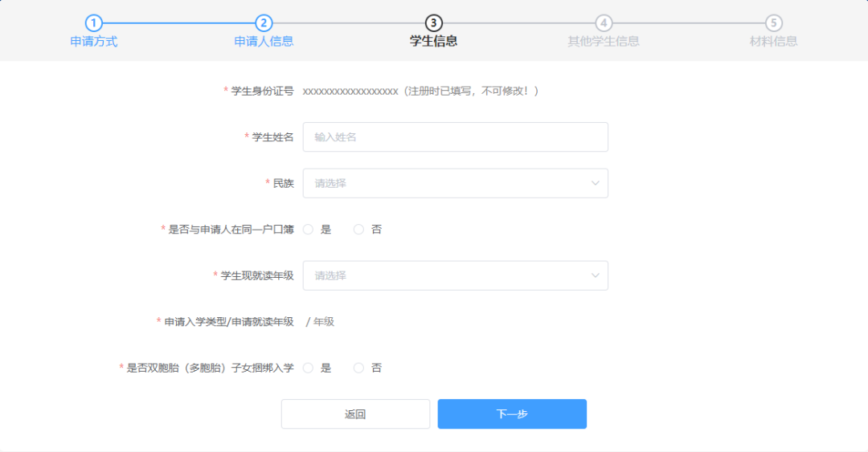Choose 否 for 双胞胎子女捆绑入学
Viewport: 868px width, 452px height.
pyautogui.click(x=359, y=369)
